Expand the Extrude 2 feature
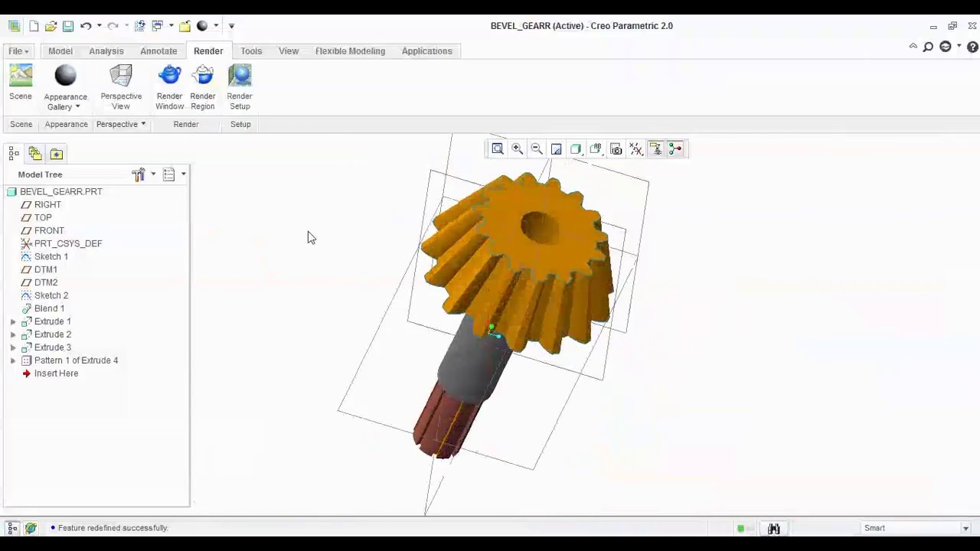980x551 pixels. click(x=13, y=334)
